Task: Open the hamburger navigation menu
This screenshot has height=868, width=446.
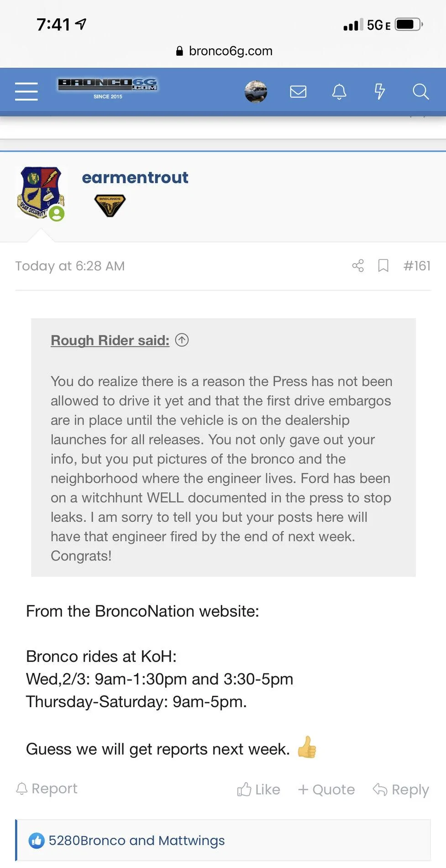Action: pos(26,91)
